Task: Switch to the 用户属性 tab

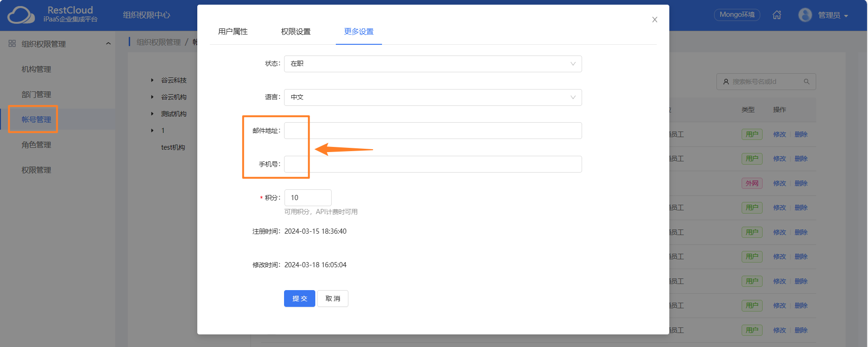Action: (233, 31)
